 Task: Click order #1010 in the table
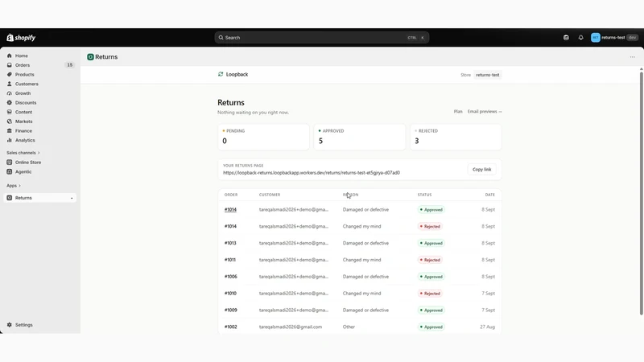230,294
